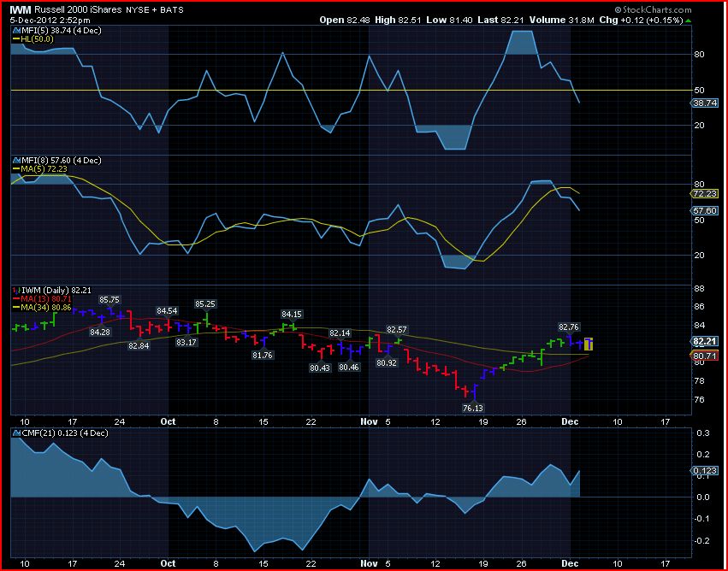Click the NYSE + BATS exchange label
Viewport: 728px width, 571px height.
click(x=155, y=9)
